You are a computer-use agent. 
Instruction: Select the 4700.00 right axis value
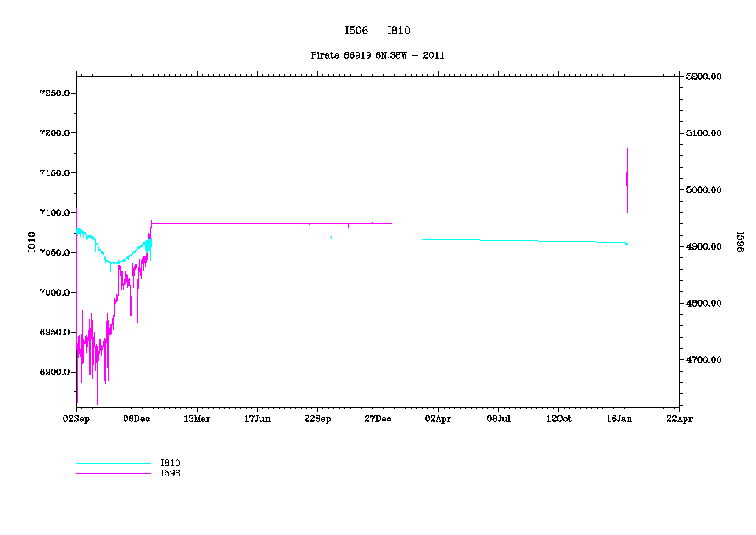[x=704, y=360]
